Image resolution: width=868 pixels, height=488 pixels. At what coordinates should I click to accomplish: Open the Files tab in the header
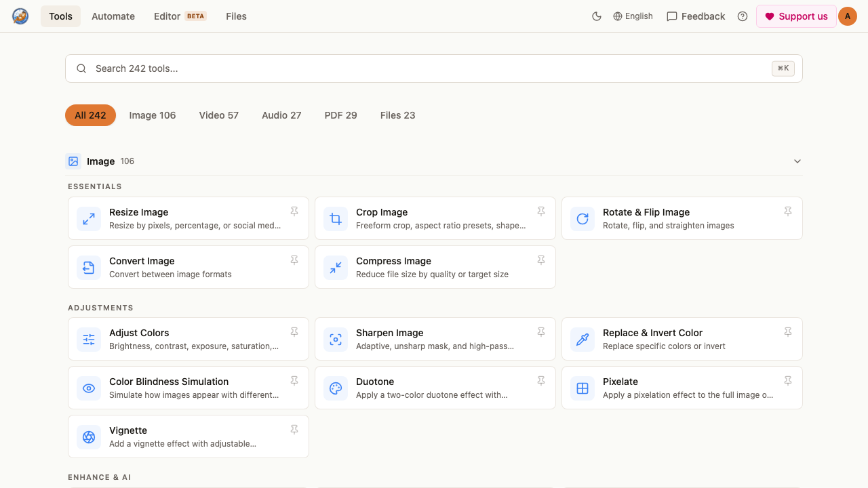pyautogui.click(x=236, y=16)
